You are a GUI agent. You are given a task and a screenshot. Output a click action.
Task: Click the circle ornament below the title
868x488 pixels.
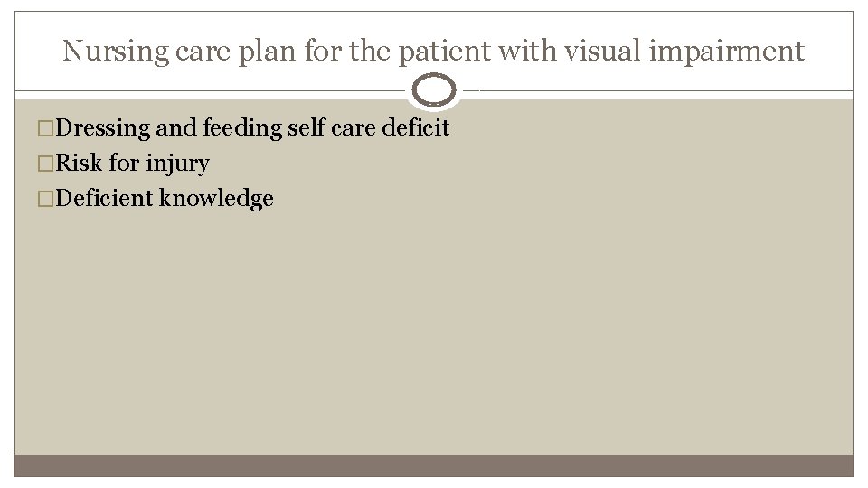(x=434, y=91)
